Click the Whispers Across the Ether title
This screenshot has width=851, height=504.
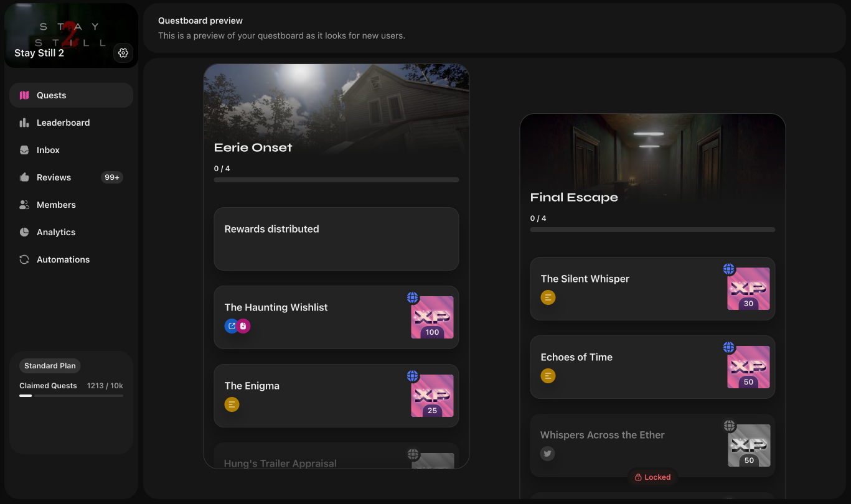[x=603, y=435]
